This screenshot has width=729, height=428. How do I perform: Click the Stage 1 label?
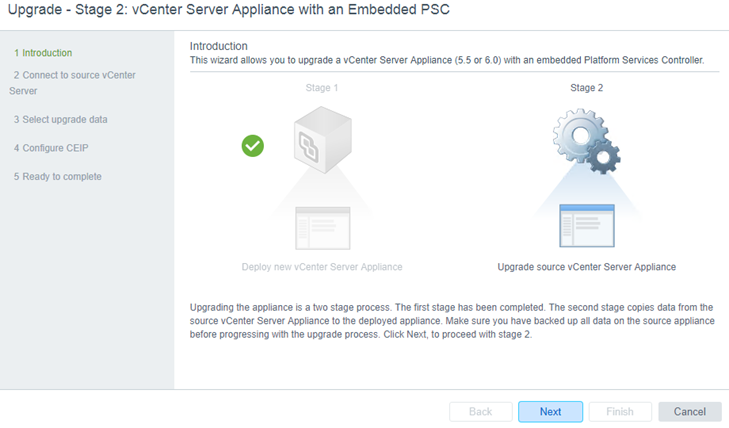[x=322, y=88]
